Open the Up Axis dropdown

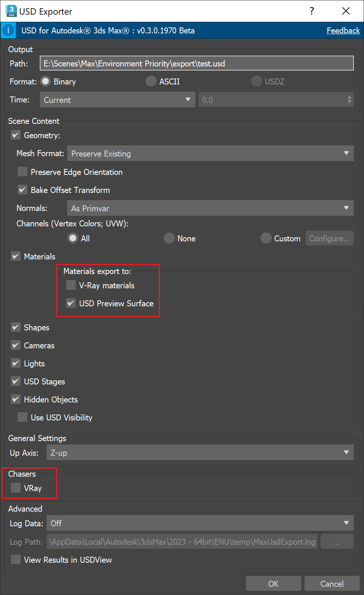coord(200,453)
